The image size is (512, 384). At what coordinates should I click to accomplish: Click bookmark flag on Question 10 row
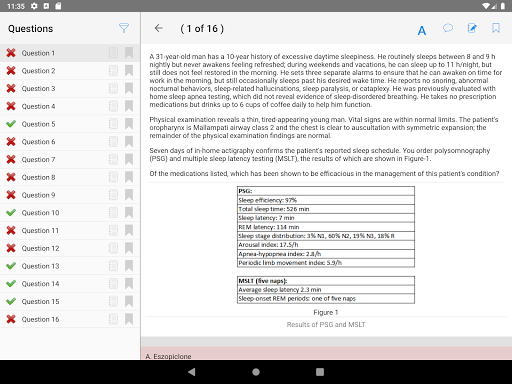tap(129, 213)
